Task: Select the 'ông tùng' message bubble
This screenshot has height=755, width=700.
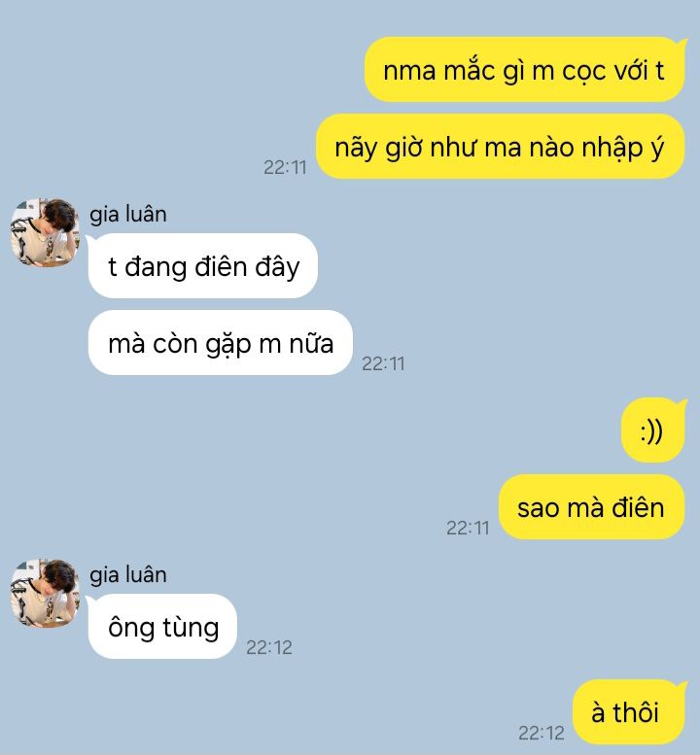Action: (162, 627)
